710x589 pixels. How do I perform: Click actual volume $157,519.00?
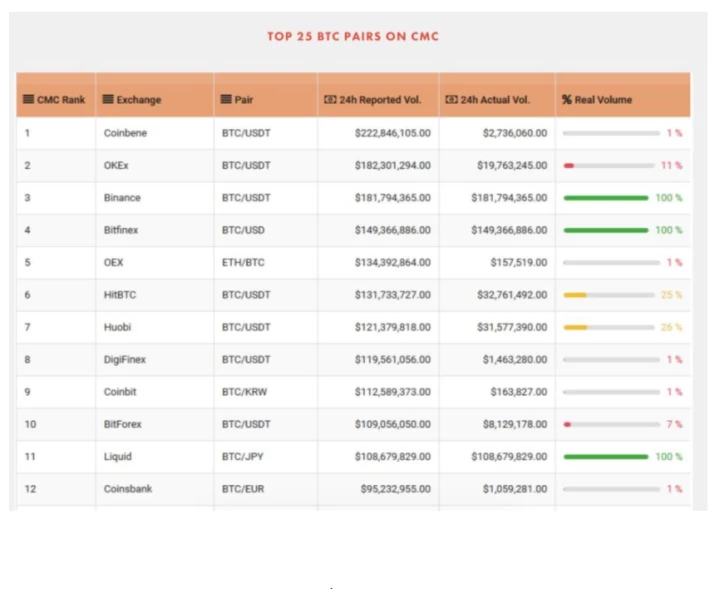coord(519,263)
